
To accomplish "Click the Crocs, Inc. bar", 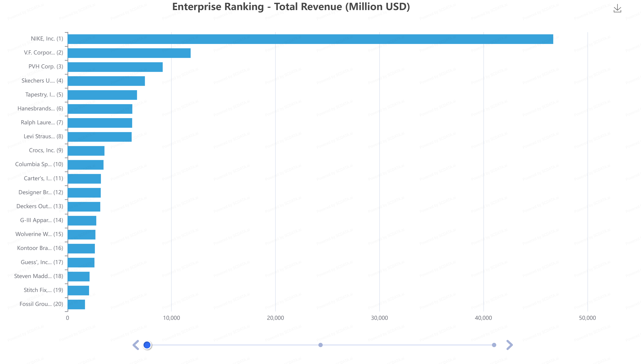I will (x=86, y=151).
